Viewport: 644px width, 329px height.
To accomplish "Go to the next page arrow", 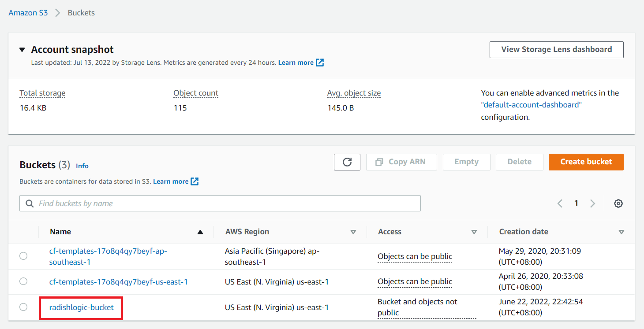I will (x=592, y=203).
